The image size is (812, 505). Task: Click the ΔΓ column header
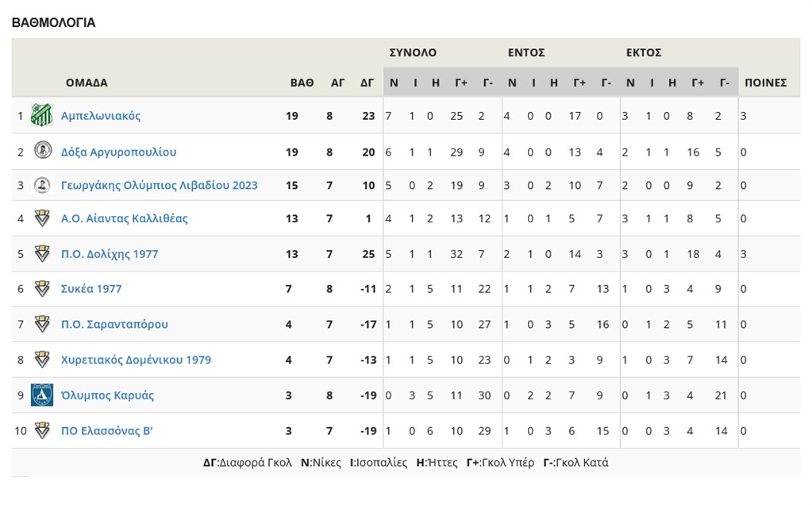click(x=367, y=83)
